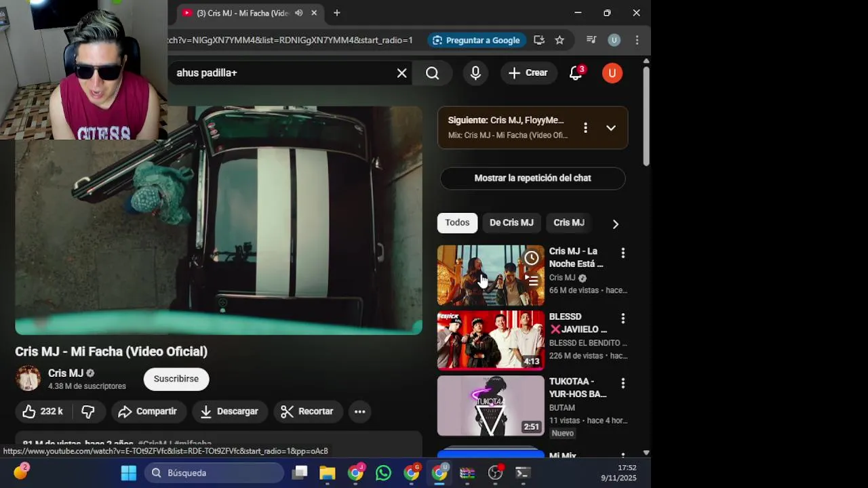The image size is (868, 488).
Task: Open Chrome three-dot menu
Action: (x=637, y=40)
